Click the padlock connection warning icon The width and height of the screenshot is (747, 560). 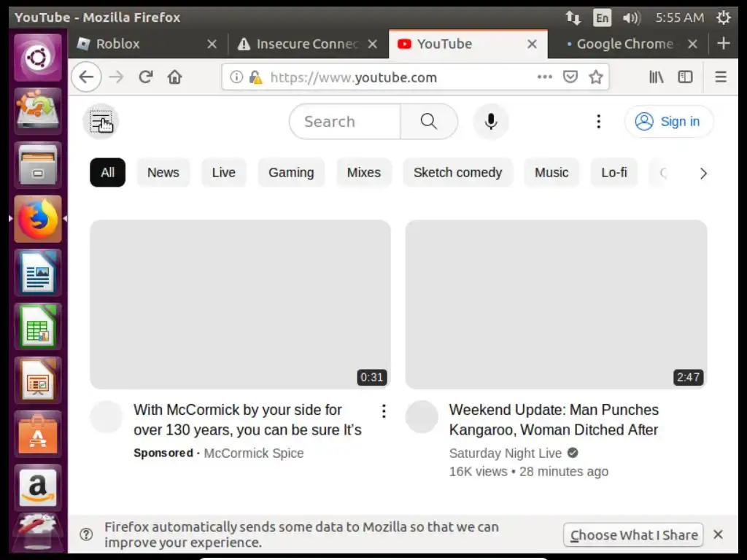pyautogui.click(x=255, y=77)
